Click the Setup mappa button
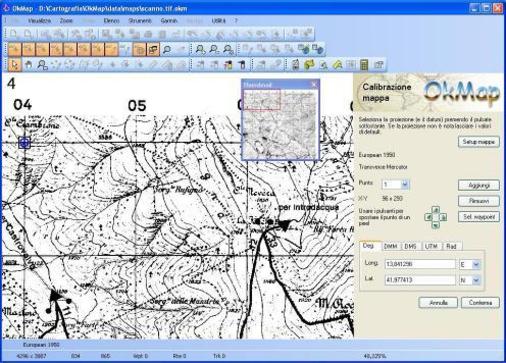Screen dimensions: 506x363 [478, 142]
